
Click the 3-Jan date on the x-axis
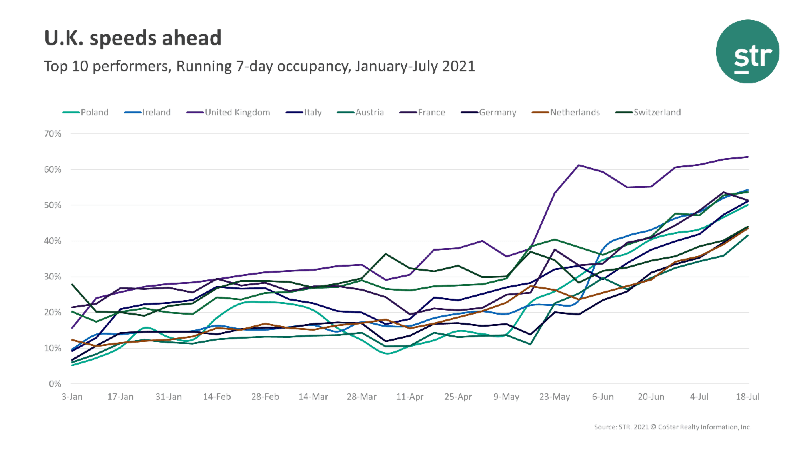point(72,397)
